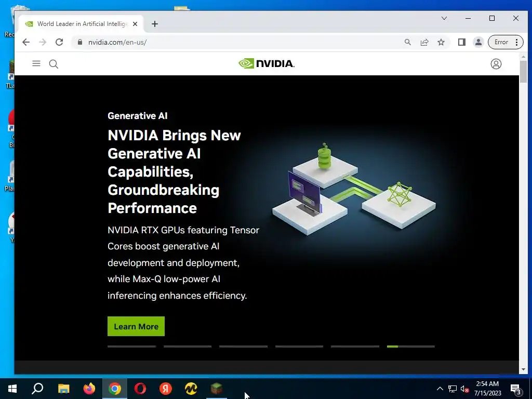Open the NVIDIA hamburger menu
The width and height of the screenshot is (532, 399).
[36, 63]
